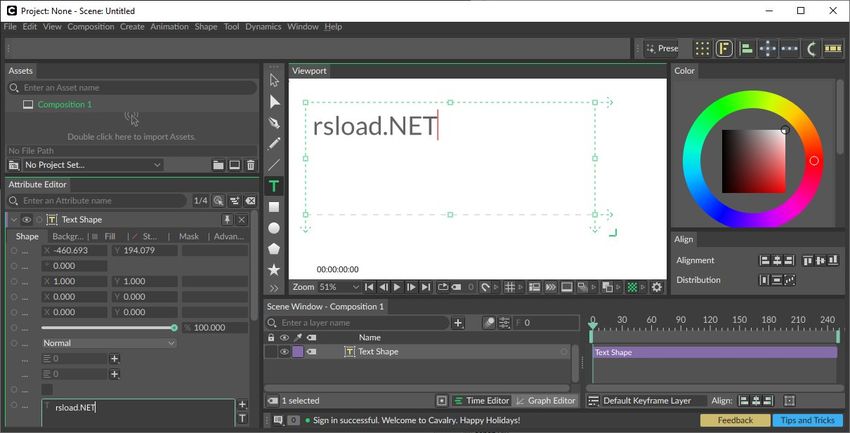Open the File menu
Image resolution: width=850 pixels, height=433 pixels.
tap(10, 27)
